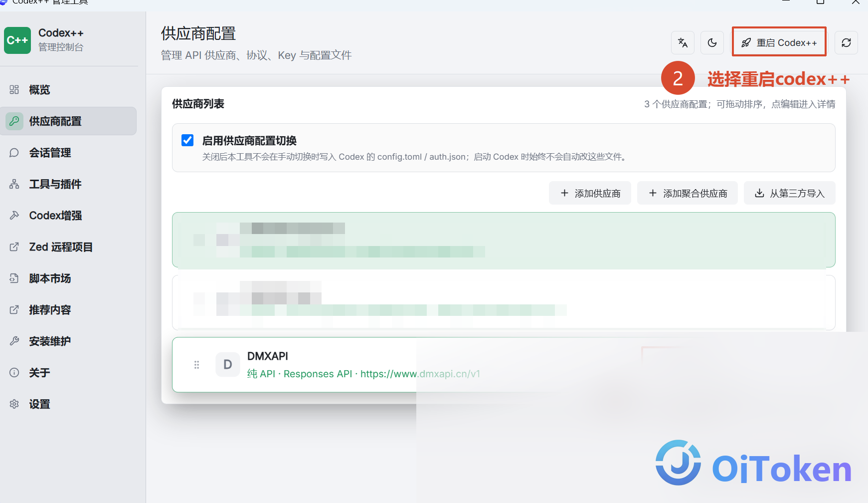The width and height of the screenshot is (868, 503).
Task: Open 脚本市场 in the sidebar
Action: tap(68, 278)
